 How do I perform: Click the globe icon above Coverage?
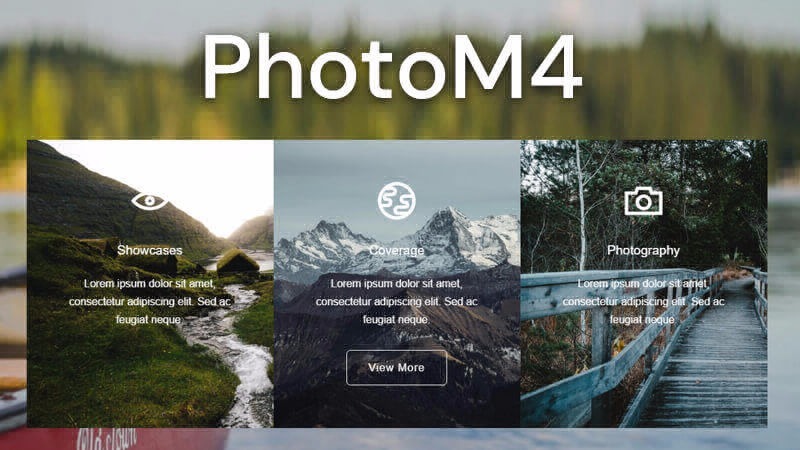point(396,201)
